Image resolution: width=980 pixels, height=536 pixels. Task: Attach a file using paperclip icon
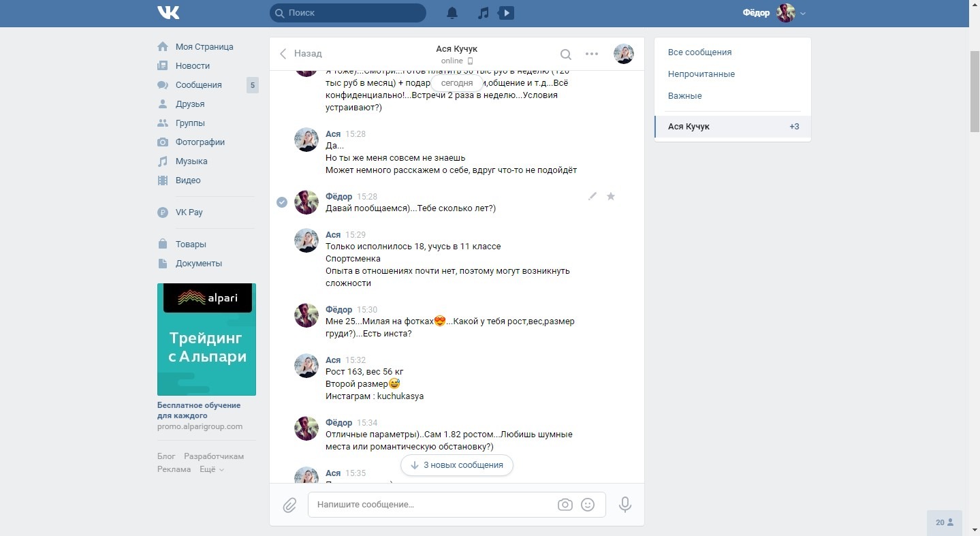(x=289, y=505)
